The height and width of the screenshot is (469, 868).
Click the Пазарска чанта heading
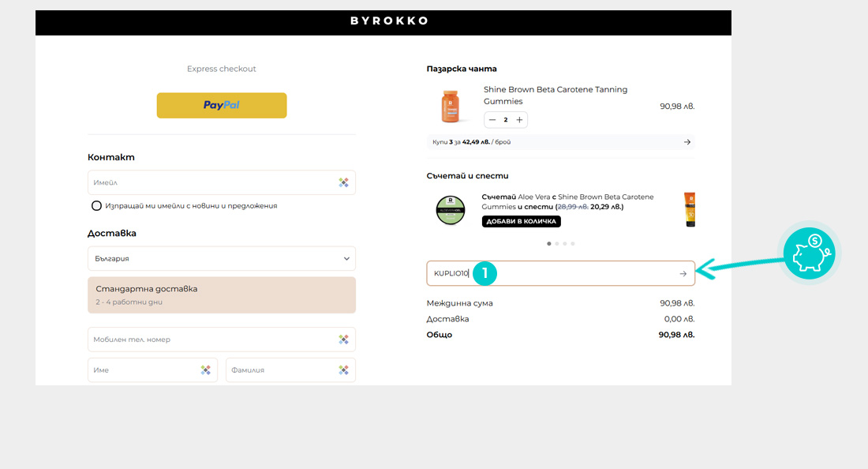coord(462,69)
